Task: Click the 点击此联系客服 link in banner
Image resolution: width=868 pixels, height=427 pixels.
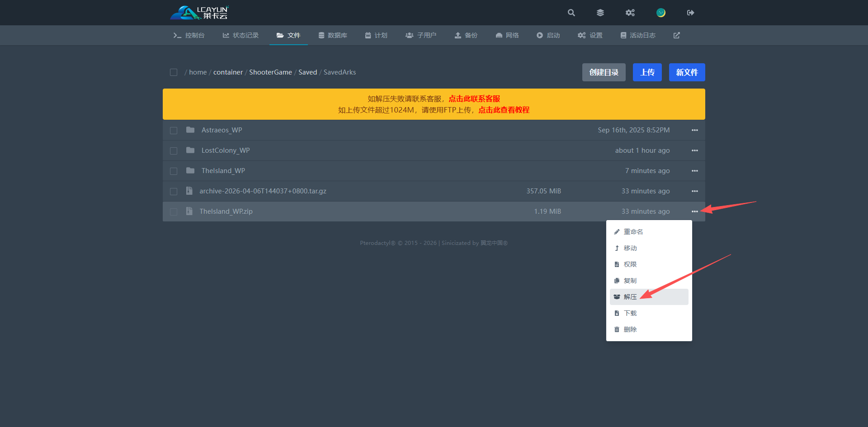Action: (474, 99)
